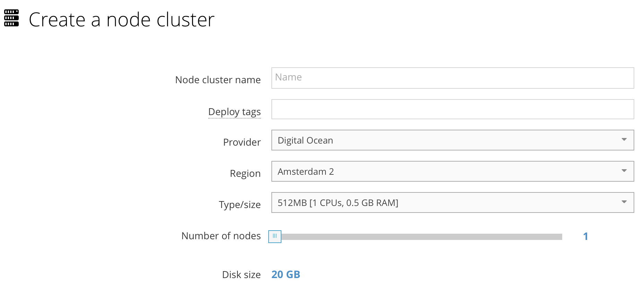
Task: Click the Number of nodes slider handle
Action: [x=275, y=236]
